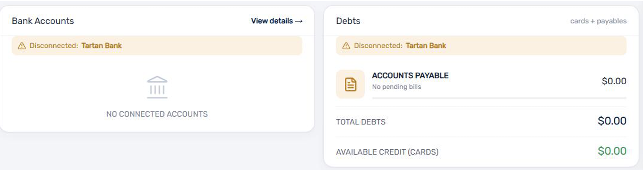Image resolution: width=644 pixels, height=170 pixels.
Task: Click the Total Debts $0.00 value
Action: (612, 121)
